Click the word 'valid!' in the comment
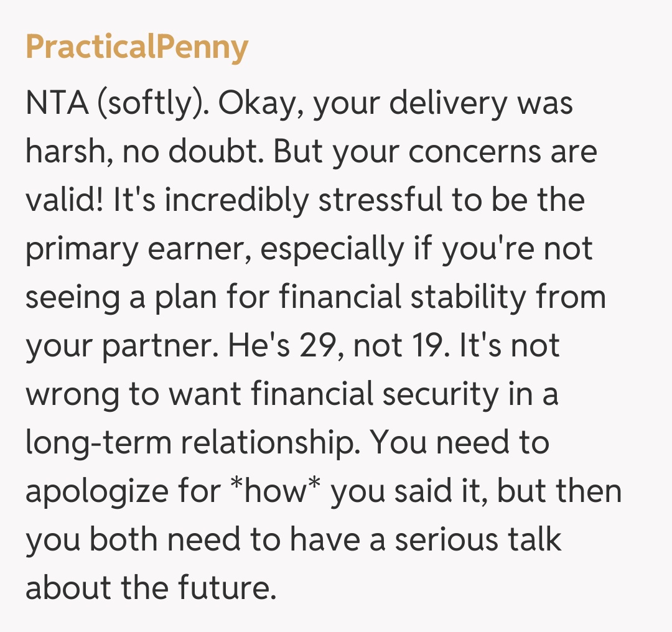 point(64,201)
